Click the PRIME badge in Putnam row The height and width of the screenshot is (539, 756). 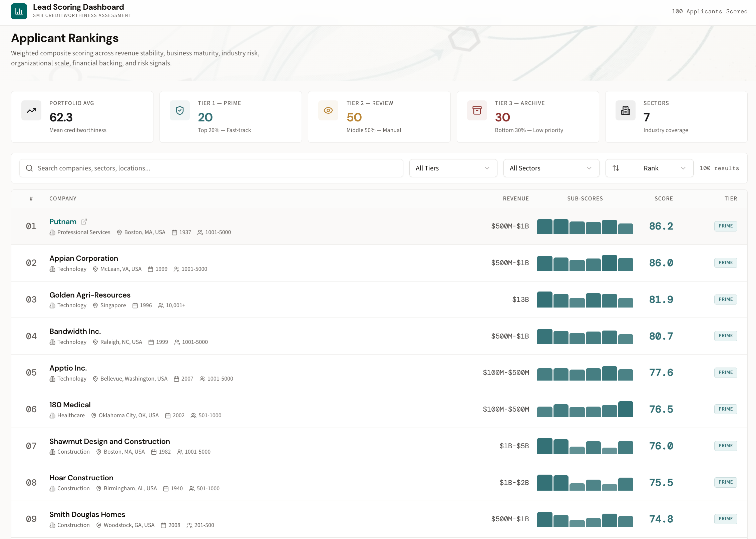(726, 226)
